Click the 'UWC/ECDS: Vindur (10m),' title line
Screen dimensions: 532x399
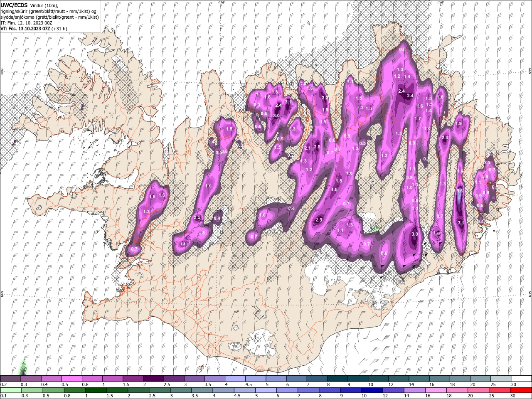pos(30,5)
